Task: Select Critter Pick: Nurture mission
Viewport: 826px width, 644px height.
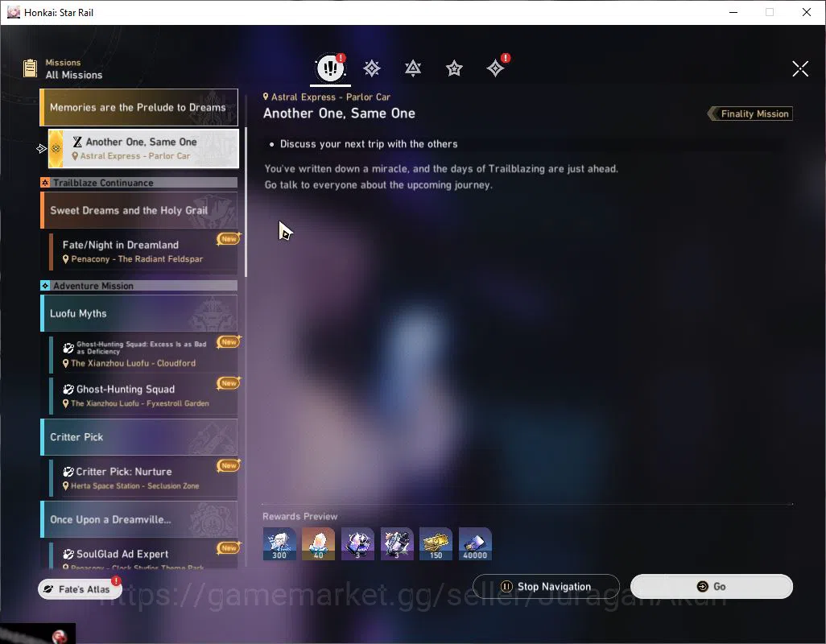Action: (x=143, y=478)
